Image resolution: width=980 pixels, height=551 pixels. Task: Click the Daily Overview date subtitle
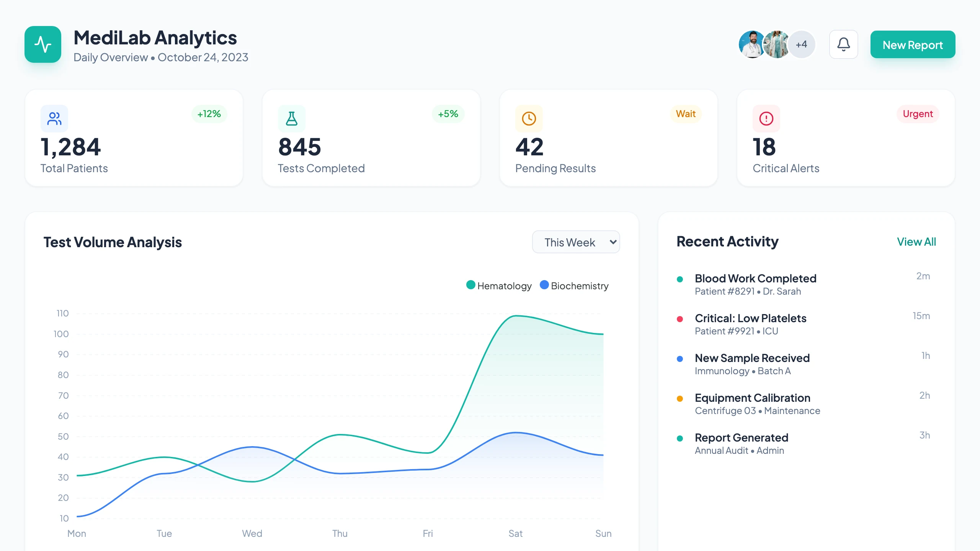tap(161, 57)
